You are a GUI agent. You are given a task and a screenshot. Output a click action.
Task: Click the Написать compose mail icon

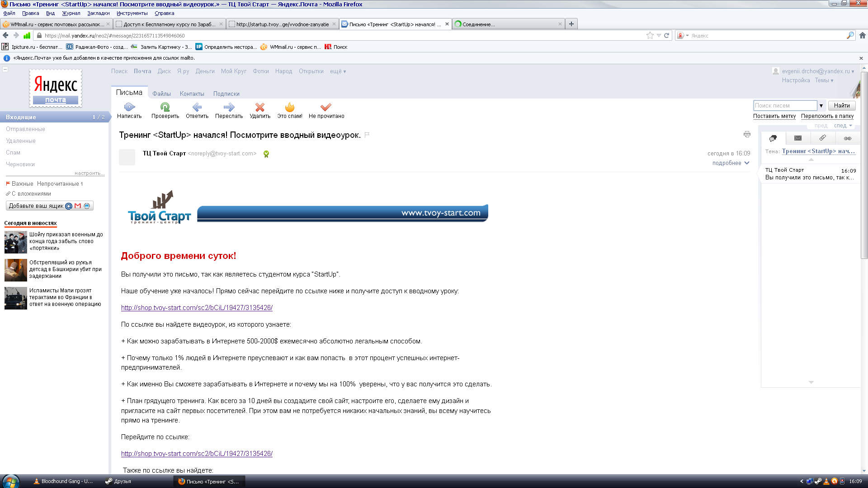[129, 107]
